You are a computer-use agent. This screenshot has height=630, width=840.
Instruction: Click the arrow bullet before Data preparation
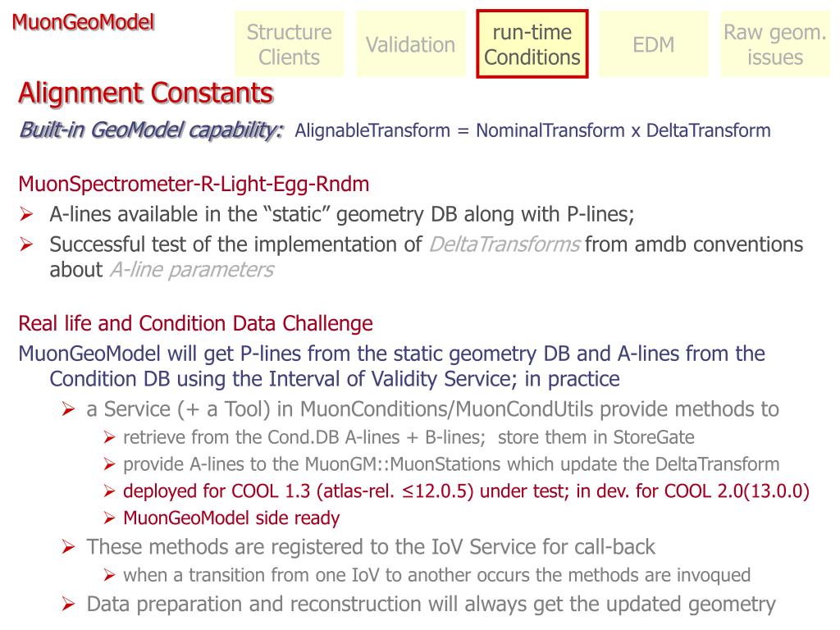(68, 605)
